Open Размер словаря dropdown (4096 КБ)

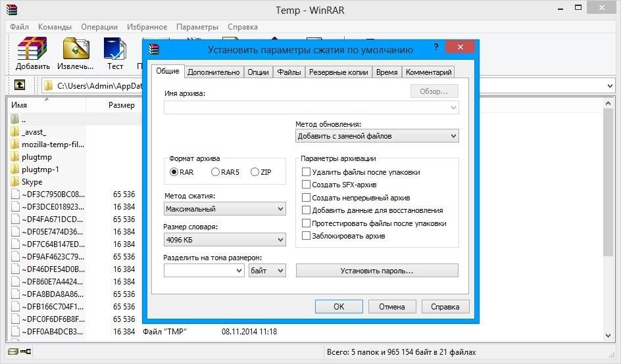click(x=224, y=240)
